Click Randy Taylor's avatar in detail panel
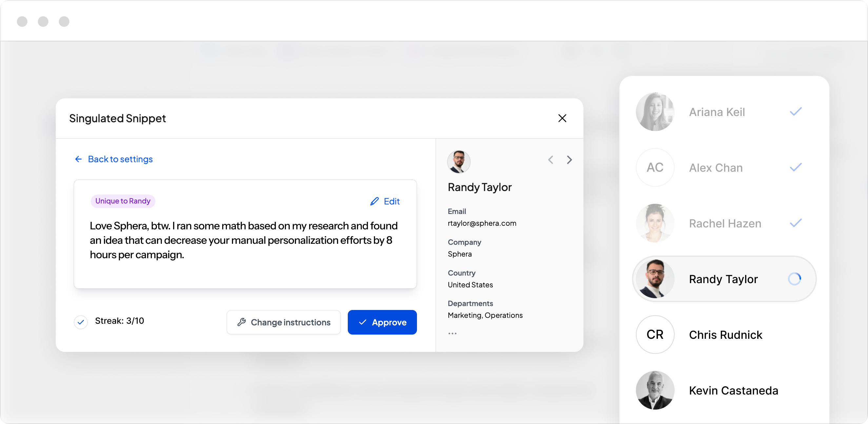Screen dimensions: 868x424 point(459,162)
